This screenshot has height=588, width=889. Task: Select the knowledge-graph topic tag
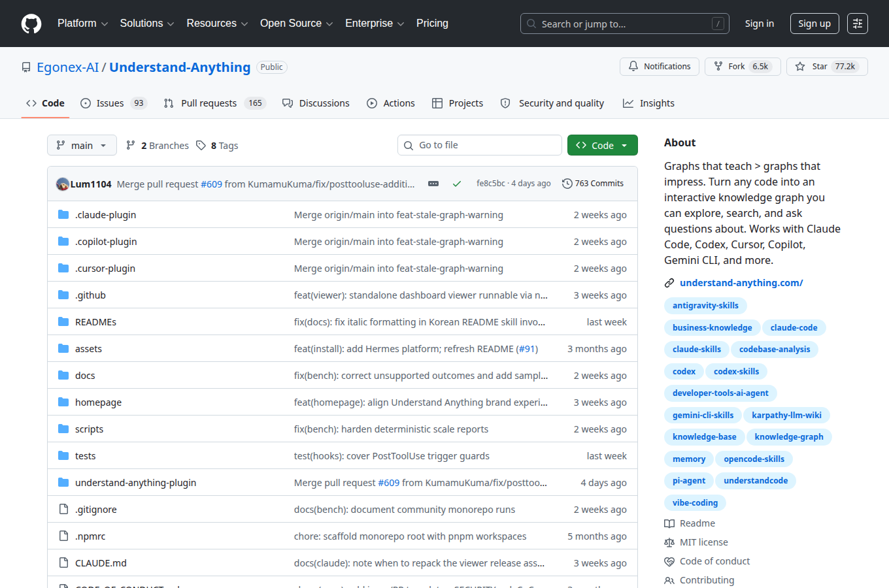pyautogui.click(x=789, y=437)
